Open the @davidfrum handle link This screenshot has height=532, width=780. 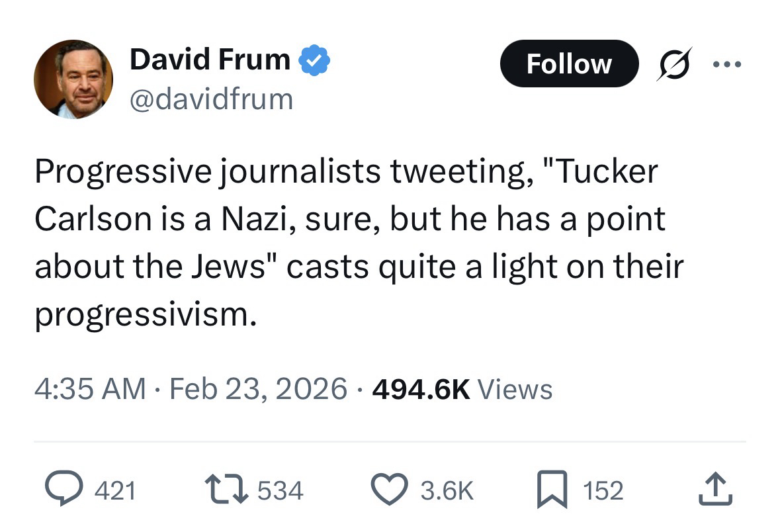(x=212, y=99)
